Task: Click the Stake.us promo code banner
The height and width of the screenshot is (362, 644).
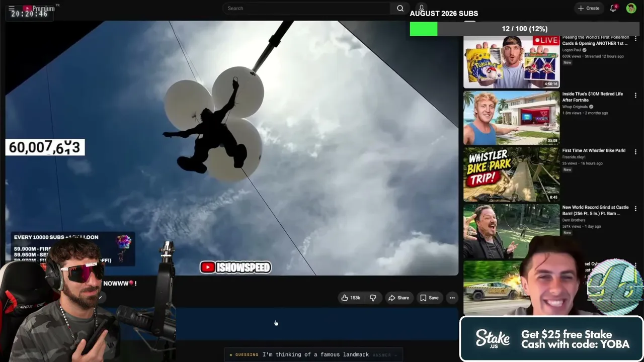Action: [x=551, y=339]
